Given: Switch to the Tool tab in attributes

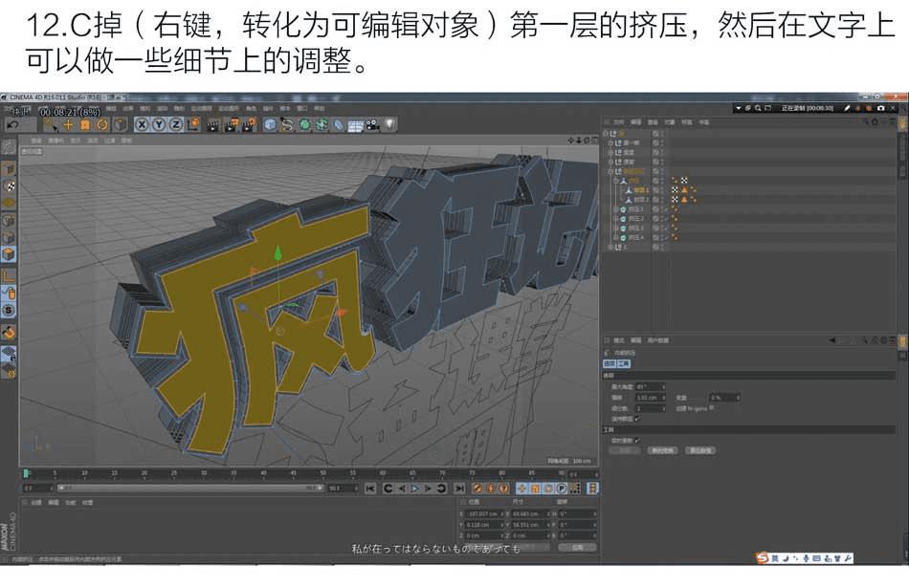Looking at the screenshot, I should click(x=623, y=364).
